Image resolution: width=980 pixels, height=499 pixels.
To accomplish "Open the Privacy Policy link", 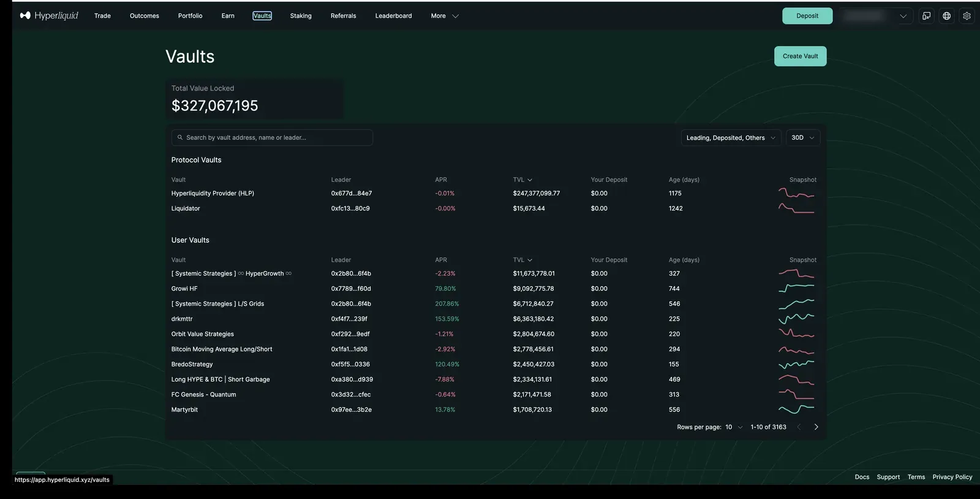I will [x=952, y=477].
